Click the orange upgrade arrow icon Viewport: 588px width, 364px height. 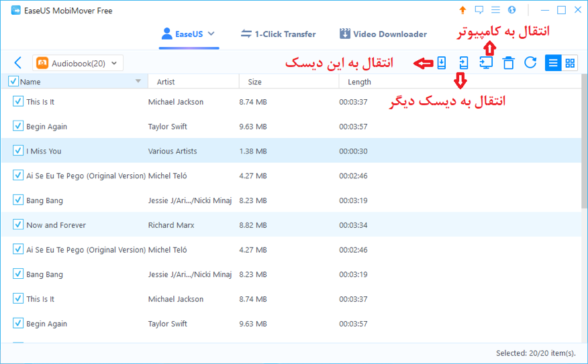coord(462,11)
